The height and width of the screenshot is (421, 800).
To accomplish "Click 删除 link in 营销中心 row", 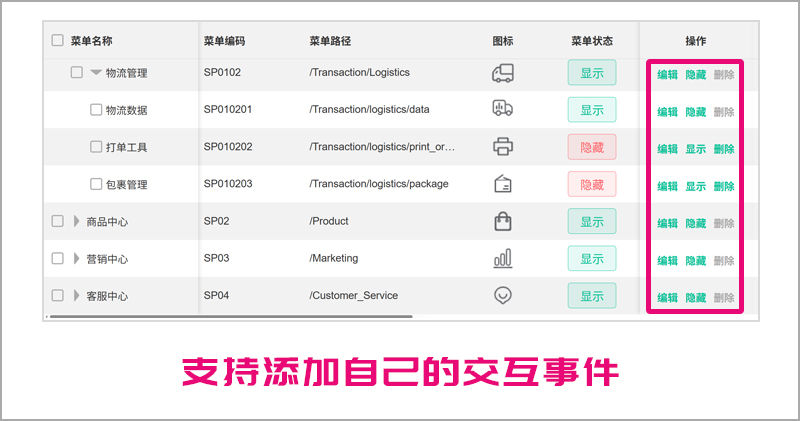I will pos(724,261).
